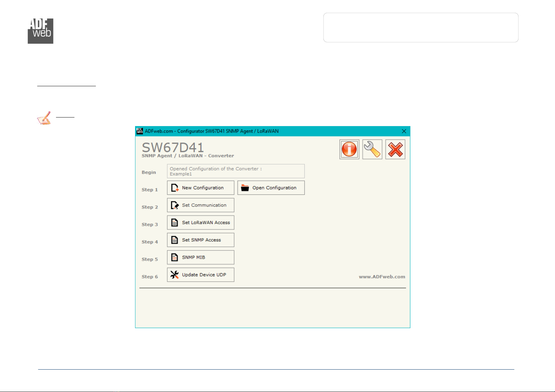Open Set Communication step
Screen dimensions: 555x392
[x=201, y=205]
